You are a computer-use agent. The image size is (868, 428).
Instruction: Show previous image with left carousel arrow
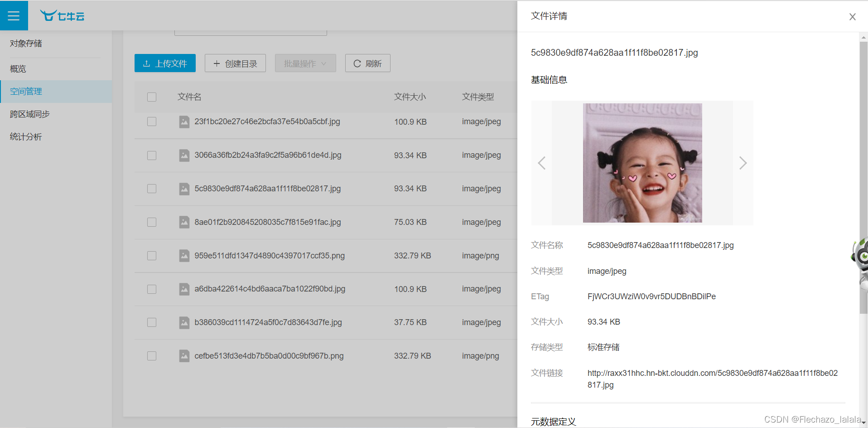tap(541, 163)
